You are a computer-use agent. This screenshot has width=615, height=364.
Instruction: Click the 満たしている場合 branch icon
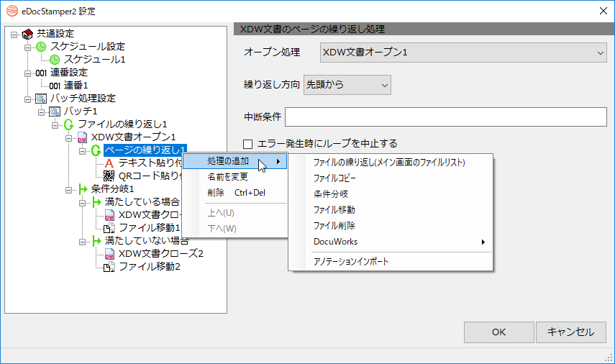[96, 202]
